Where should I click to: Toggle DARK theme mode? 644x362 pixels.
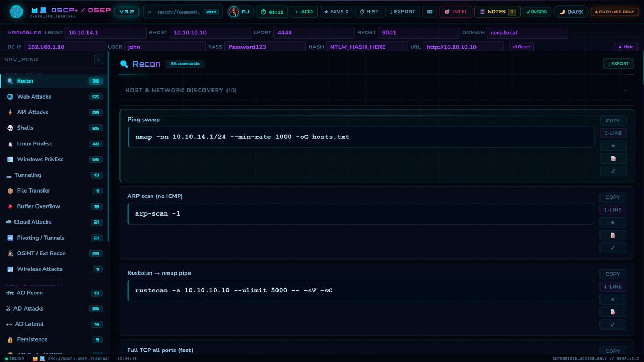570,12
